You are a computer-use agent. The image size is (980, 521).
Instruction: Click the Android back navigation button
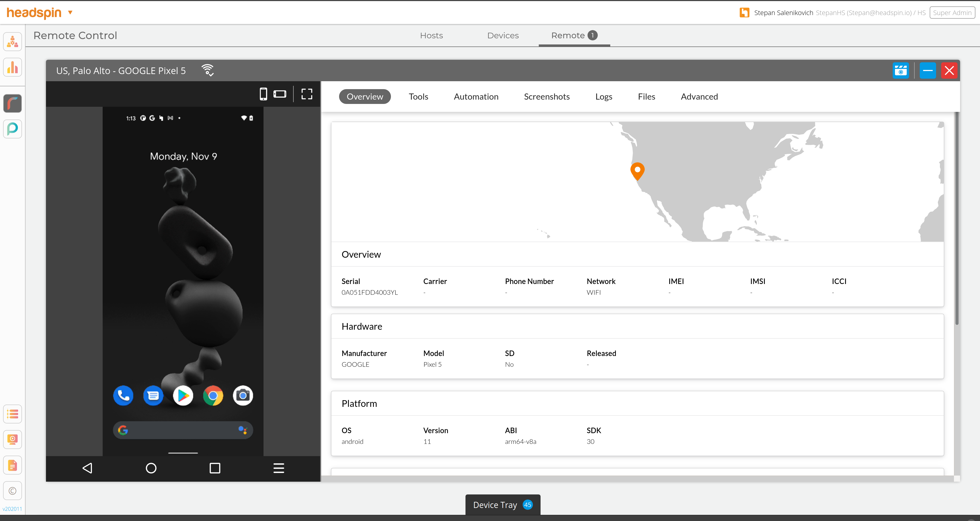click(x=88, y=468)
